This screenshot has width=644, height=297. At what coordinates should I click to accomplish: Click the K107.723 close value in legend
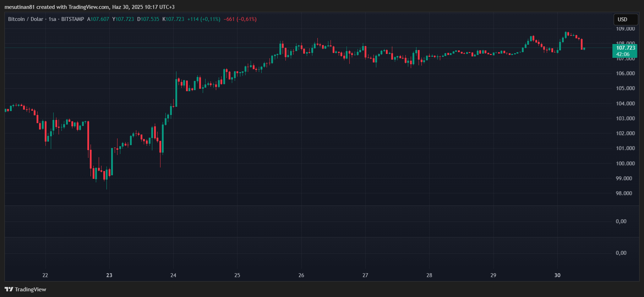(173, 19)
